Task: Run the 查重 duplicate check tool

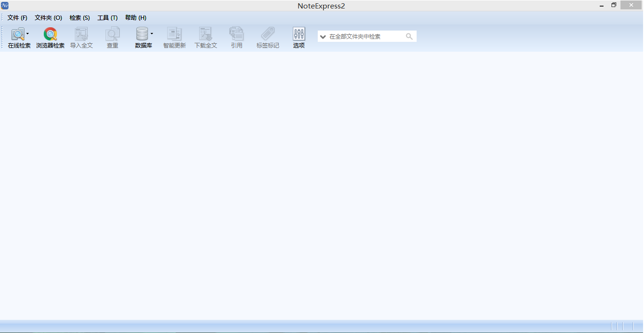Action: [113, 38]
